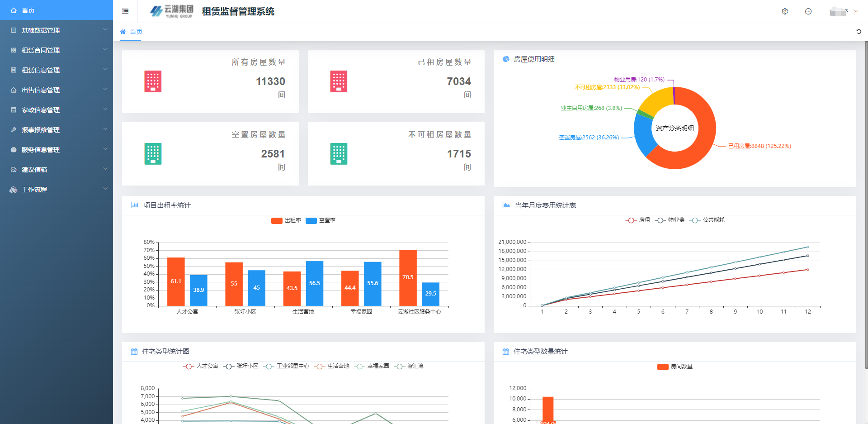Click the green building icon for vacant houses
Viewport: 868px width, 424px height.
point(153,154)
